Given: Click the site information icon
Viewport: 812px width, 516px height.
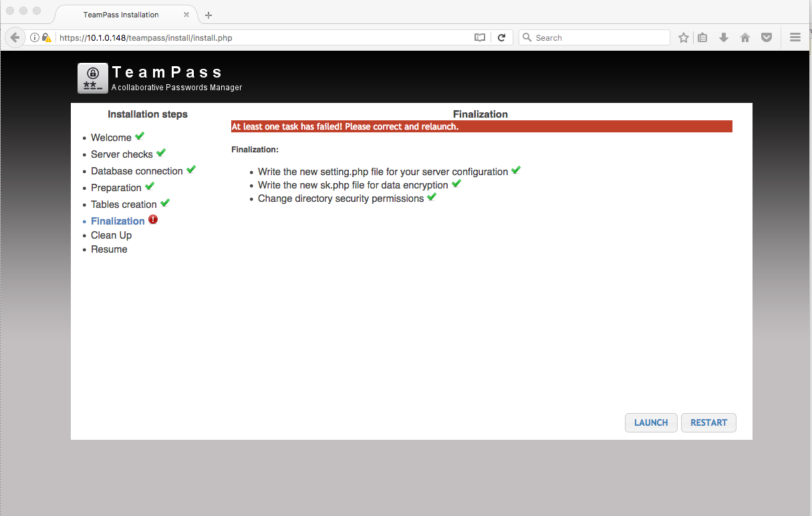Looking at the screenshot, I should 33,37.
